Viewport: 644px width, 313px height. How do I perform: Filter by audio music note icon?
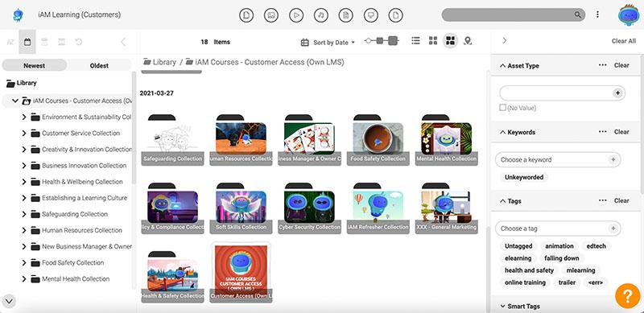coord(321,15)
